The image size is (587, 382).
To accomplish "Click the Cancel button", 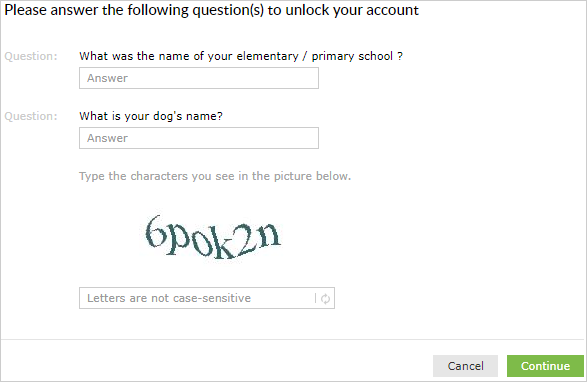I will point(465,366).
